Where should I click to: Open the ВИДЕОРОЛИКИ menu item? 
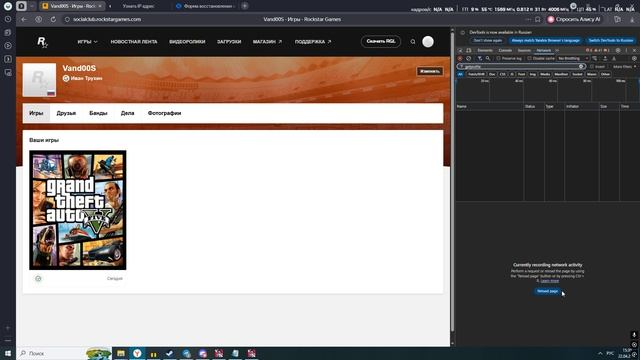pos(187,42)
